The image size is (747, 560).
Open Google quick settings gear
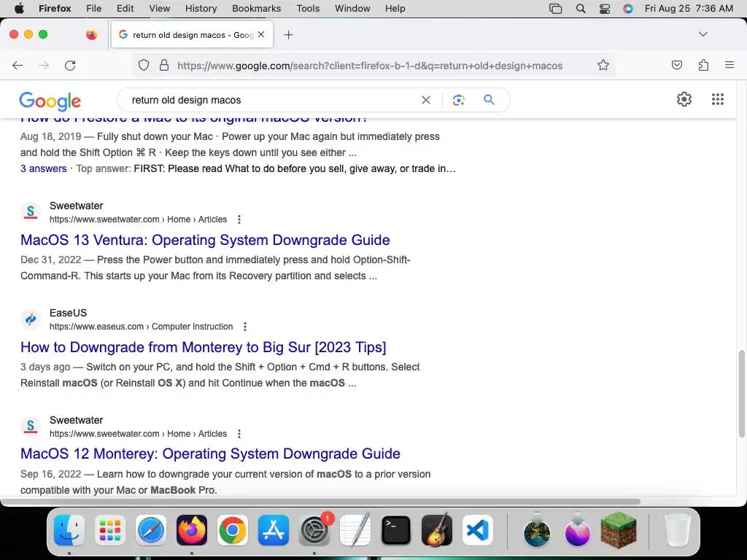684,99
